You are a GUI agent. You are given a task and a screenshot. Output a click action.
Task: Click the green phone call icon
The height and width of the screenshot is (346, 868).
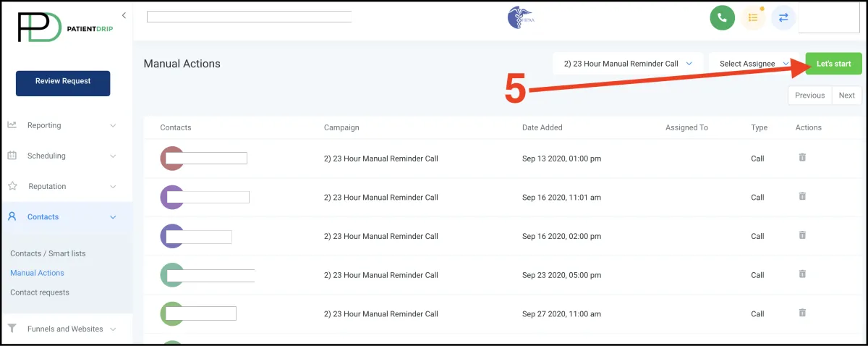tap(722, 17)
